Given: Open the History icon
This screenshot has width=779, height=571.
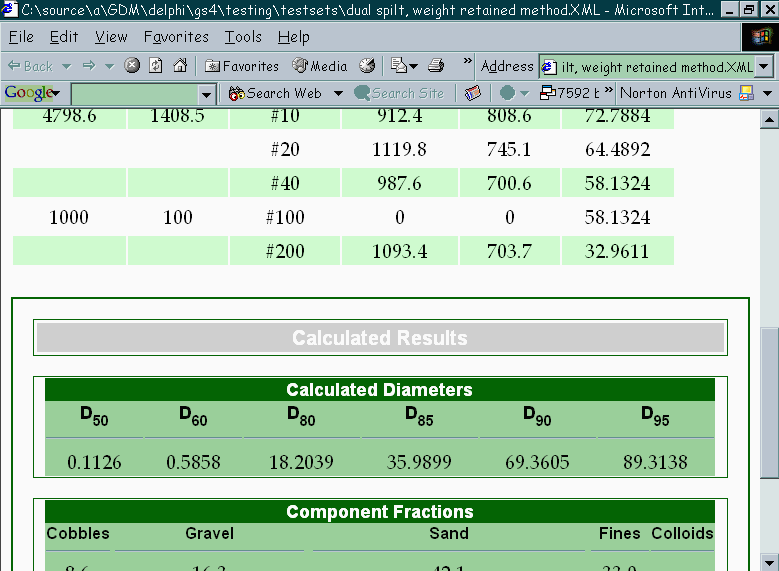Looking at the screenshot, I should point(367,66).
